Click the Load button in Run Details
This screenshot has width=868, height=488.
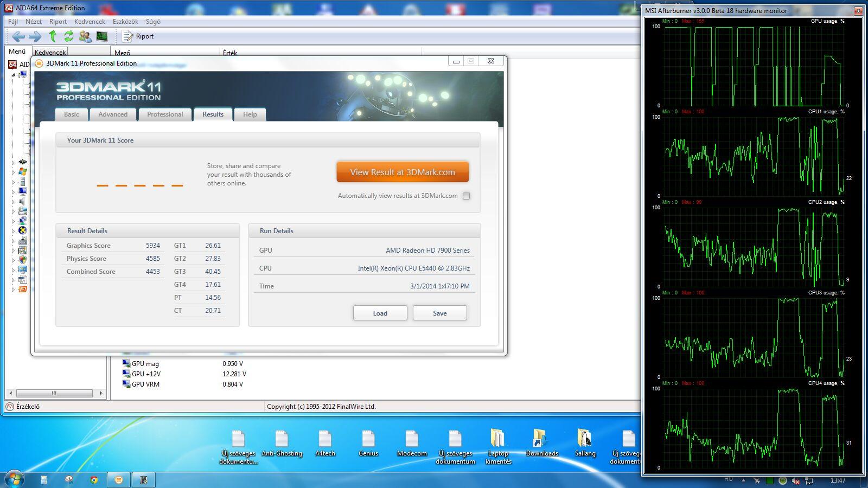point(380,313)
